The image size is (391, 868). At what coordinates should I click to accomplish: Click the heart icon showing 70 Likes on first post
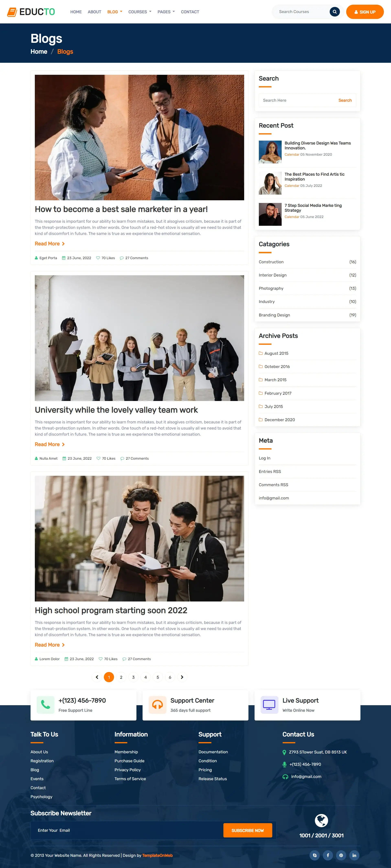99,258
